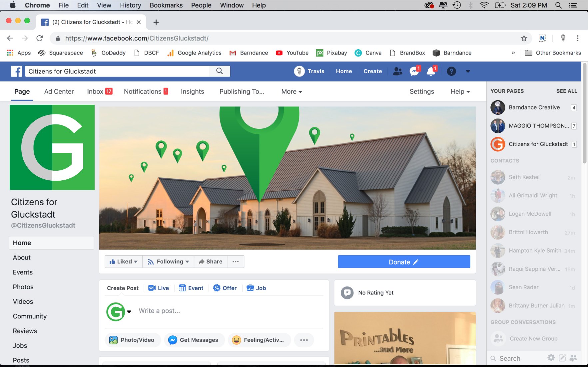Screen dimensions: 588x367
Task: Click the Event post option
Action: 191,288
